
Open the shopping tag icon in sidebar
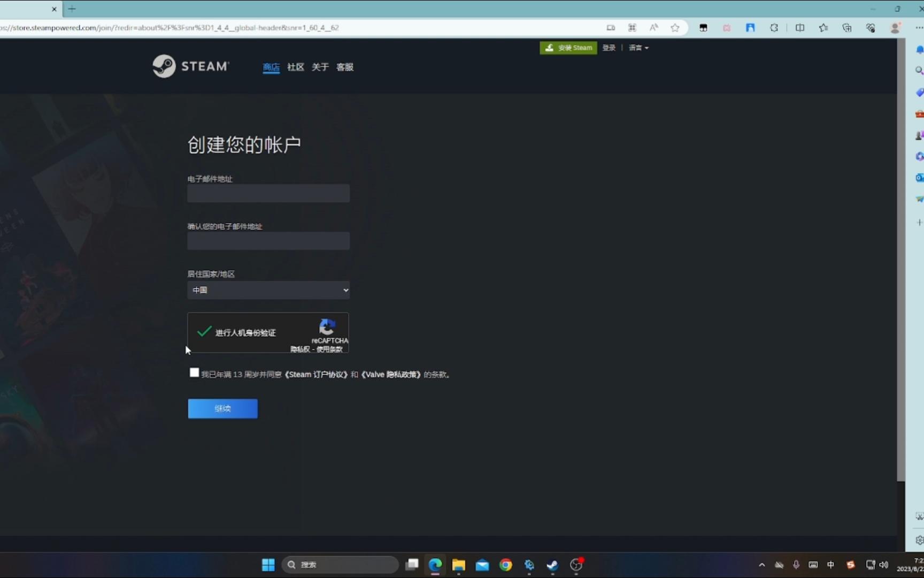[x=919, y=92]
